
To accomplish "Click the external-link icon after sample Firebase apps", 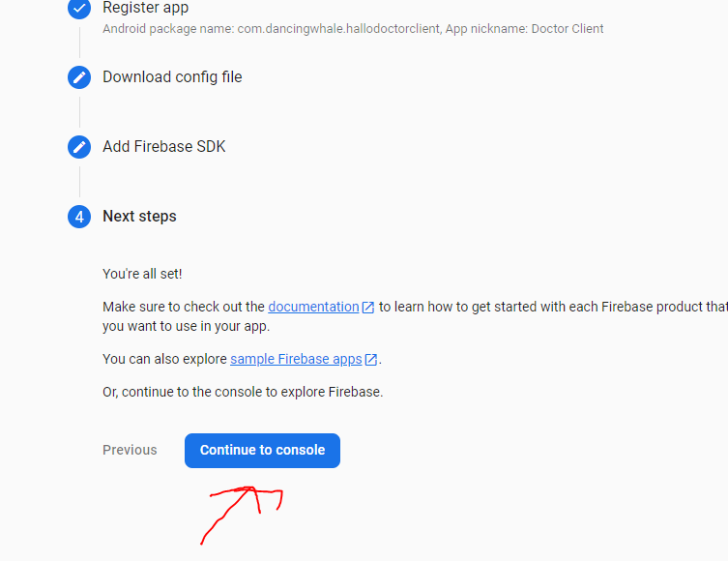I will [371, 360].
